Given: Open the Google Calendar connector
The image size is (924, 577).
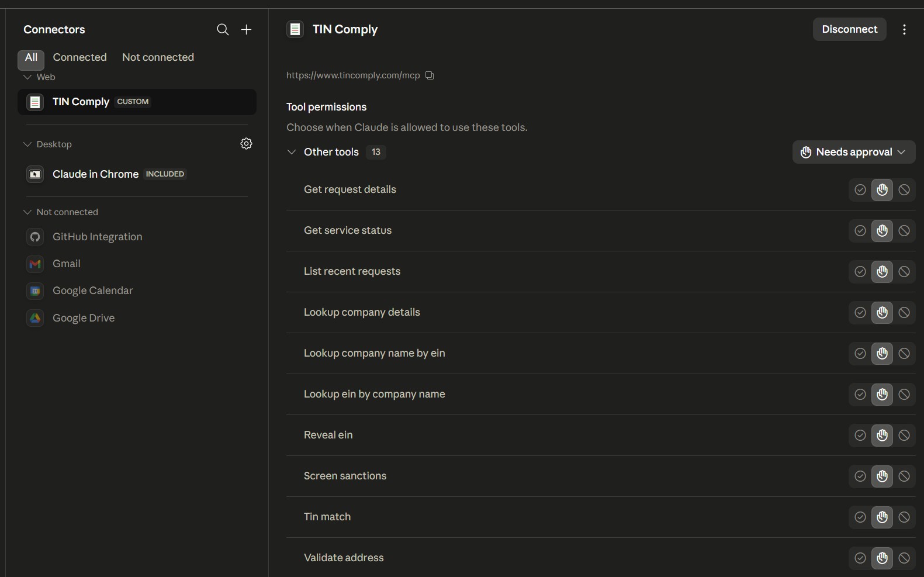Looking at the screenshot, I should click(137, 291).
